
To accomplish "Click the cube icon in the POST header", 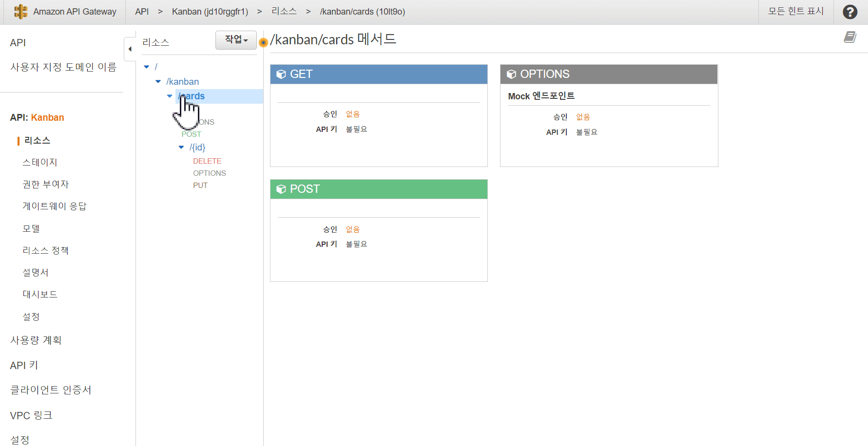I will tap(281, 189).
